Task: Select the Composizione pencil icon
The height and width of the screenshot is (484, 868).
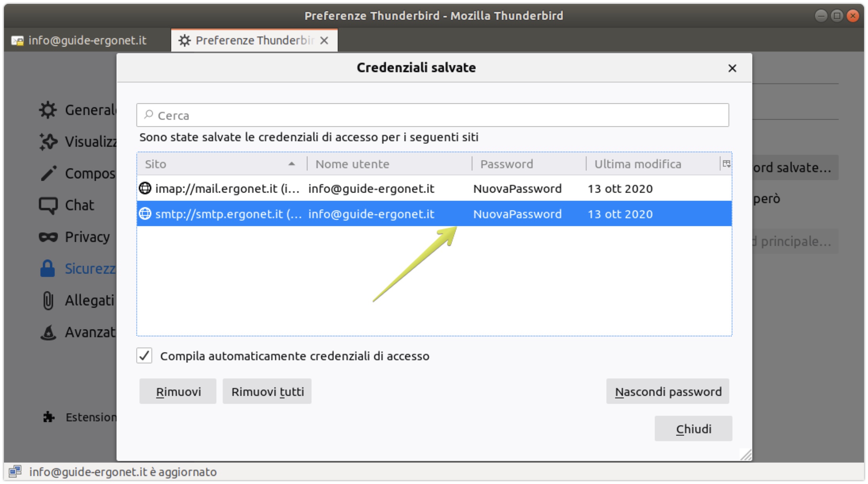Action: pos(48,173)
